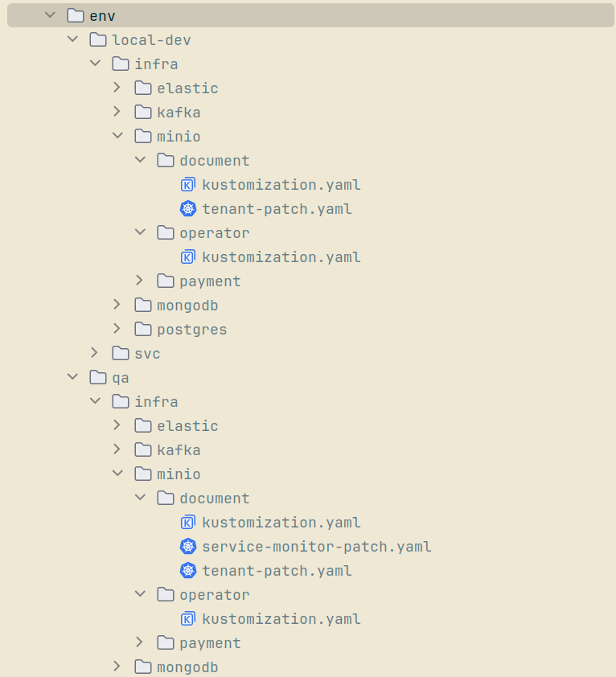Viewport: 616px width, 677px height.
Task: Click the Kubernetes icon of qa tenant-patch.yaml
Action: point(188,571)
